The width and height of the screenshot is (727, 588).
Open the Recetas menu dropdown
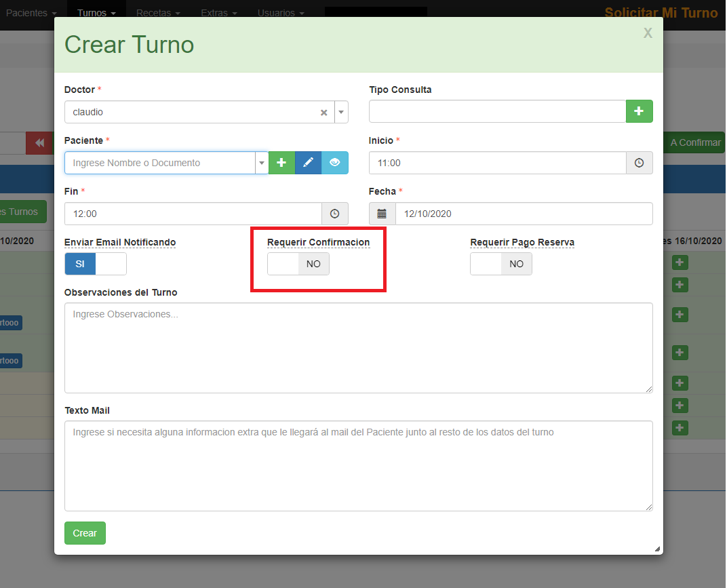tap(158, 13)
